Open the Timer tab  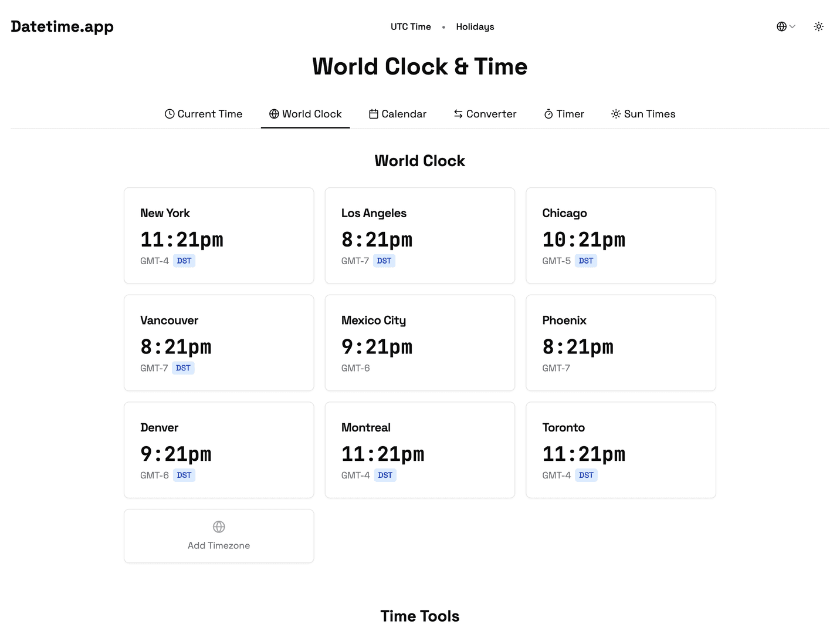564,114
